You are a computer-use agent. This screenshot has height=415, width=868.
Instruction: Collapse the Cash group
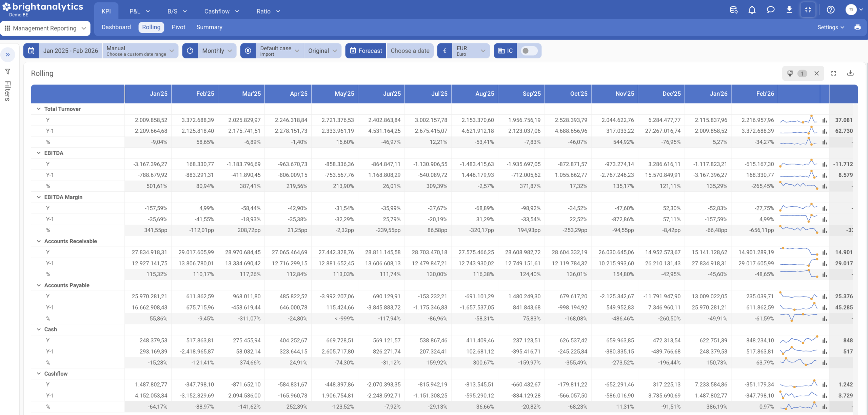point(38,329)
